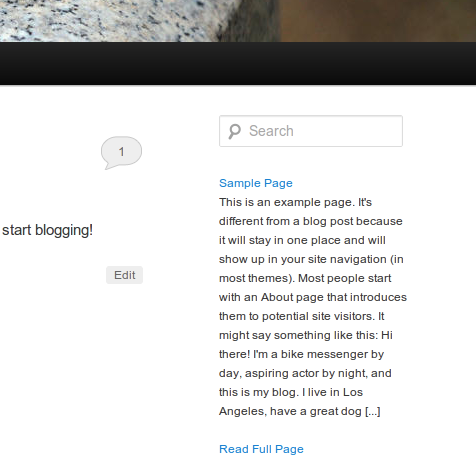Click the 'aspiring actor by night' line
The image size is (476, 459).
[305, 373]
